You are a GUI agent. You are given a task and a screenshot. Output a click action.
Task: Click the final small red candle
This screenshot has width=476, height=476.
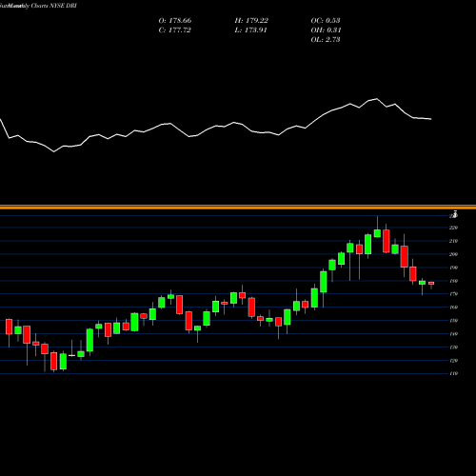click(x=431, y=283)
